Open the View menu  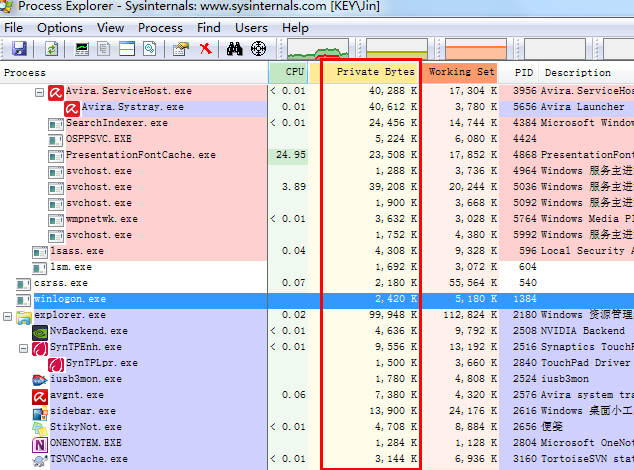tap(110, 28)
